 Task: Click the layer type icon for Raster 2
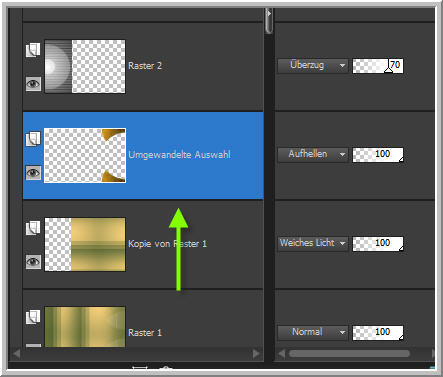(x=33, y=50)
